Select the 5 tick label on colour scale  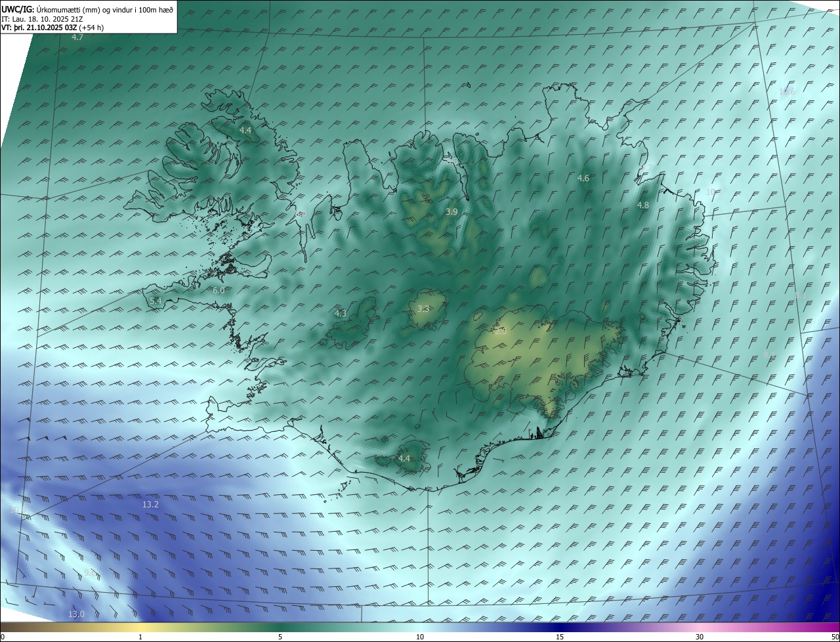(x=280, y=637)
